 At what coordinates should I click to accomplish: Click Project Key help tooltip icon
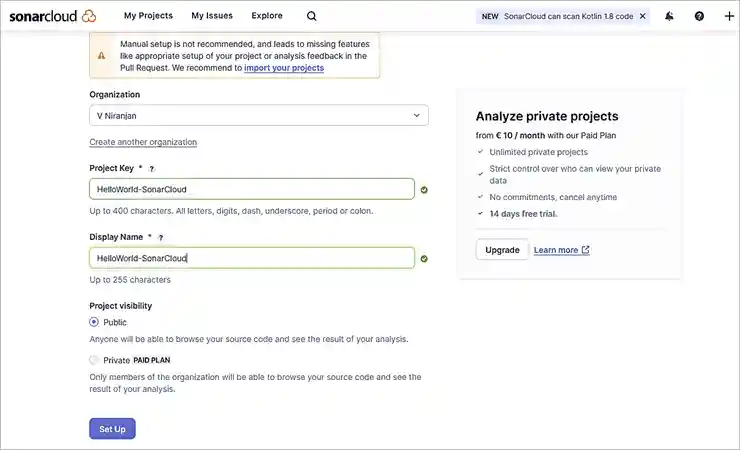[152, 169]
